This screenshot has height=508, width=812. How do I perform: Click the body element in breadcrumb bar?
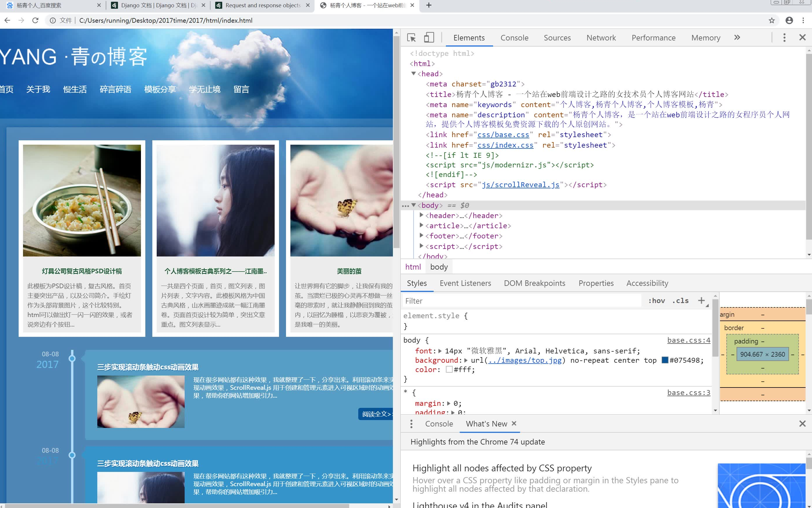[x=439, y=266]
